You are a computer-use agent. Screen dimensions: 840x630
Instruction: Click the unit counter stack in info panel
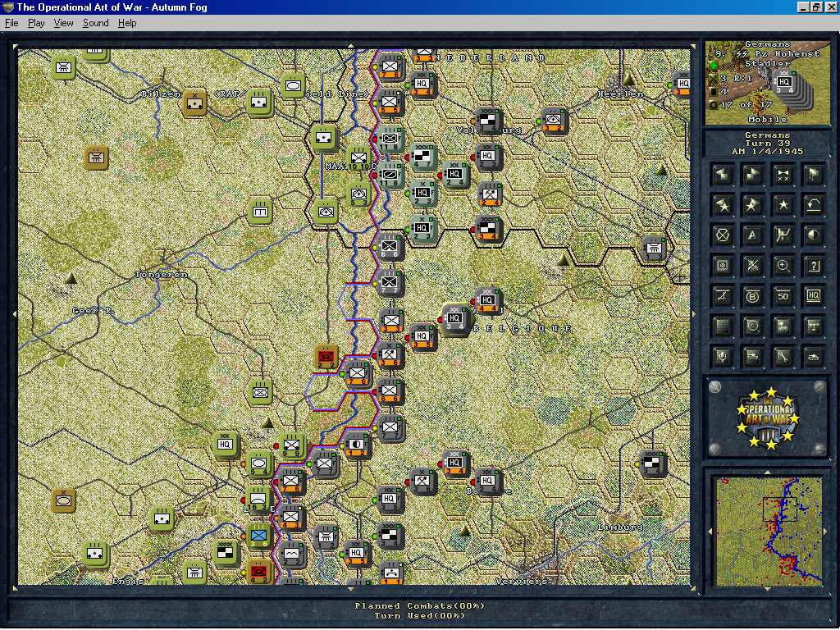click(792, 89)
